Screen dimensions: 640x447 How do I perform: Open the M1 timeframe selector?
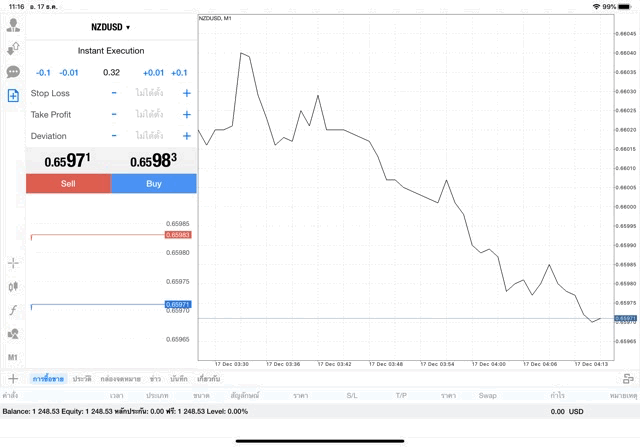[13, 357]
